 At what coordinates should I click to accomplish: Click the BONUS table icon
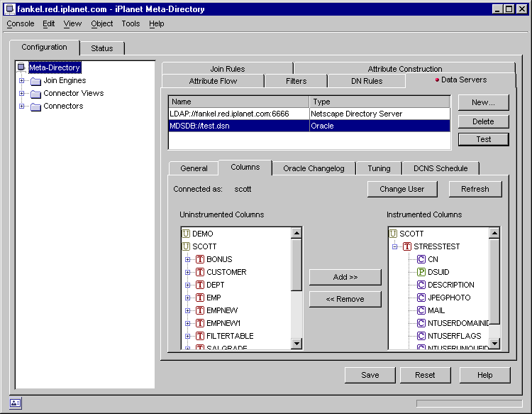click(200, 259)
